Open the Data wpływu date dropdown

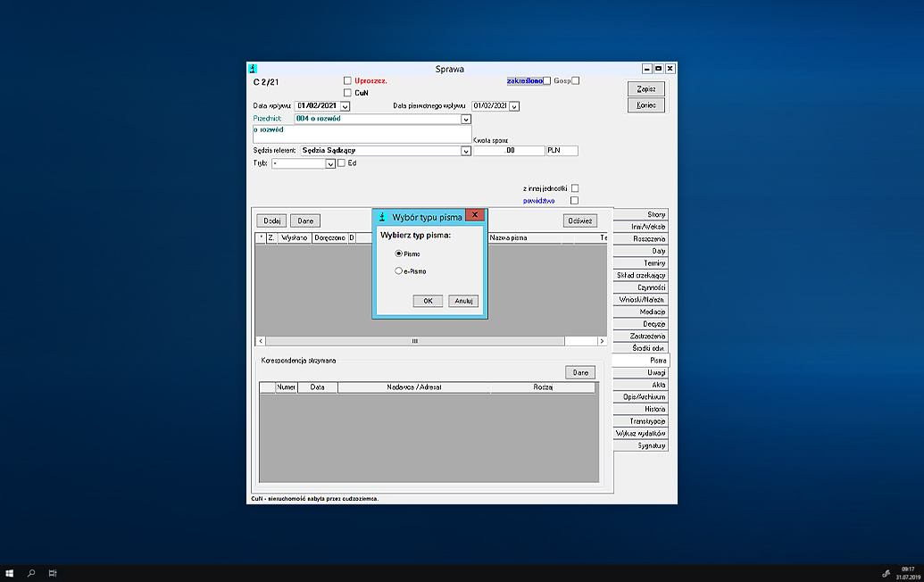pos(345,106)
